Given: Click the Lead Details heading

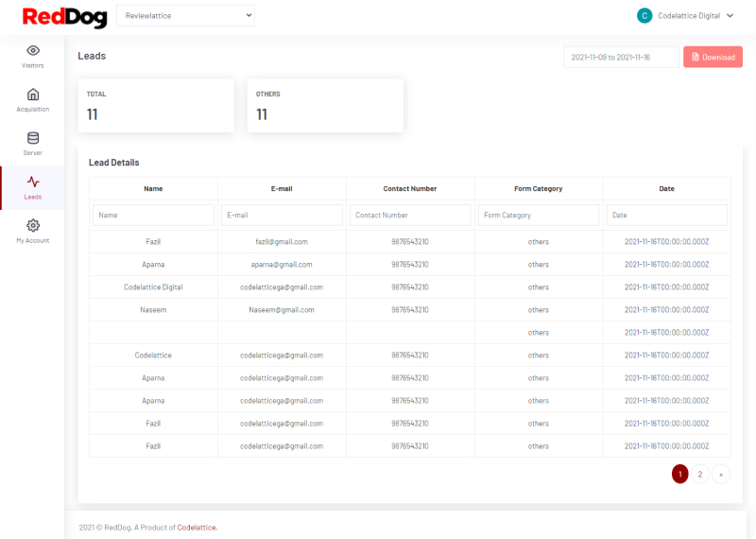Looking at the screenshot, I should 113,163.
